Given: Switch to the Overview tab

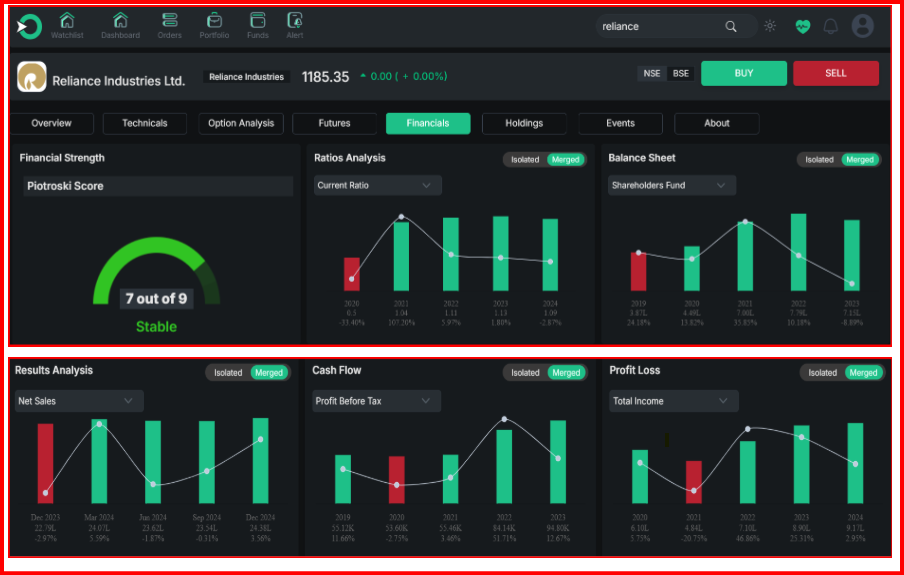Looking at the screenshot, I should click(x=52, y=123).
